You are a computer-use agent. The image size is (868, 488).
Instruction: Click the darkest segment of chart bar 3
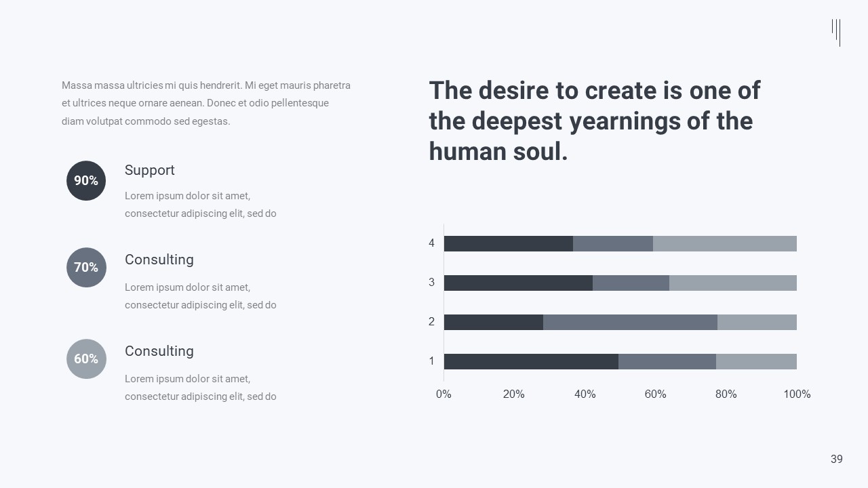(518, 283)
